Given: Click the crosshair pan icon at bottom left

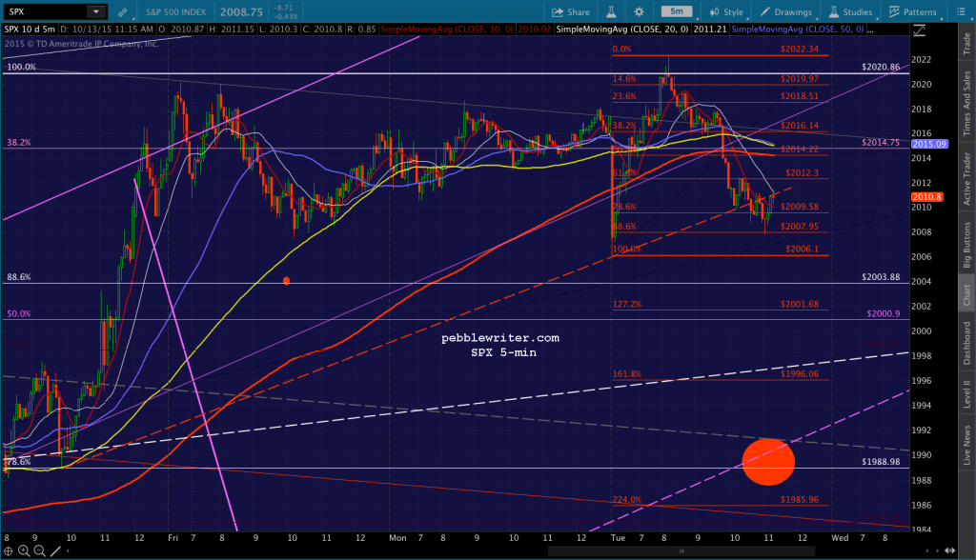Looking at the screenshot, I should (x=8, y=550).
